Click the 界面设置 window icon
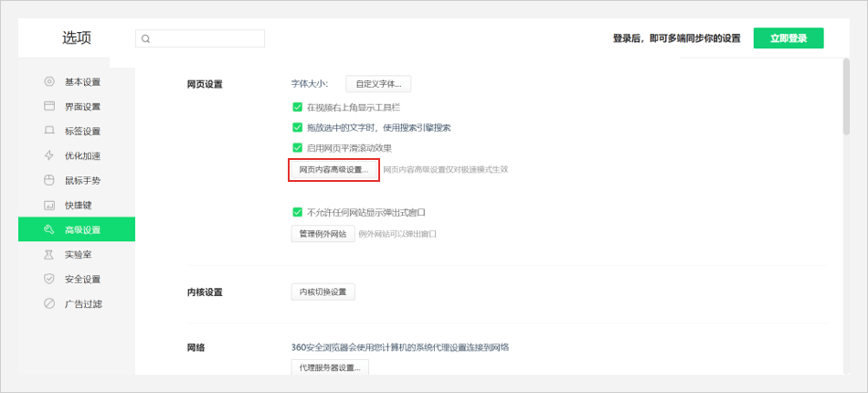Screen dimensions: 868x393 click(49, 106)
